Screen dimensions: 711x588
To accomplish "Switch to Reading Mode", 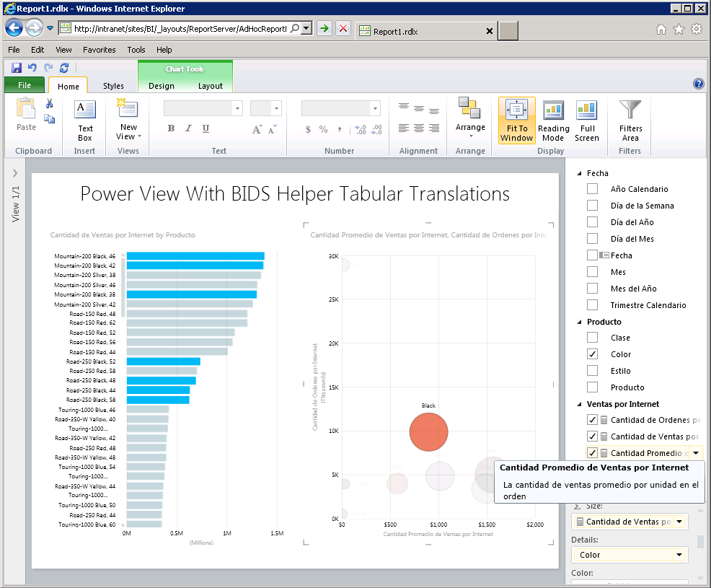I will pos(553,119).
